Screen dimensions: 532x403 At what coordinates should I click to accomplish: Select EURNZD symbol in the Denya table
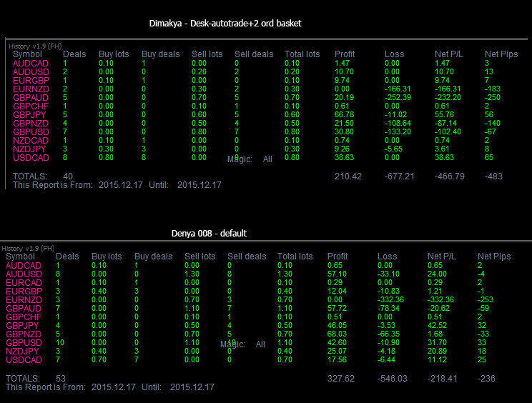(x=24, y=300)
